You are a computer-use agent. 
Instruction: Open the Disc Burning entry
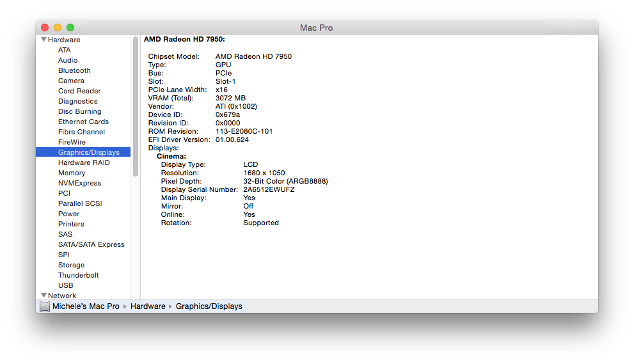(80, 111)
